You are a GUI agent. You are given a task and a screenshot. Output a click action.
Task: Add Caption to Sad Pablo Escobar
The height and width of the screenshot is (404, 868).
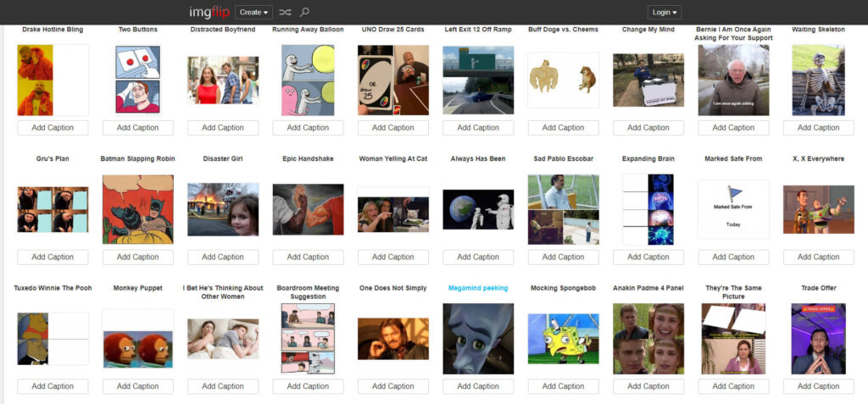pyautogui.click(x=564, y=257)
